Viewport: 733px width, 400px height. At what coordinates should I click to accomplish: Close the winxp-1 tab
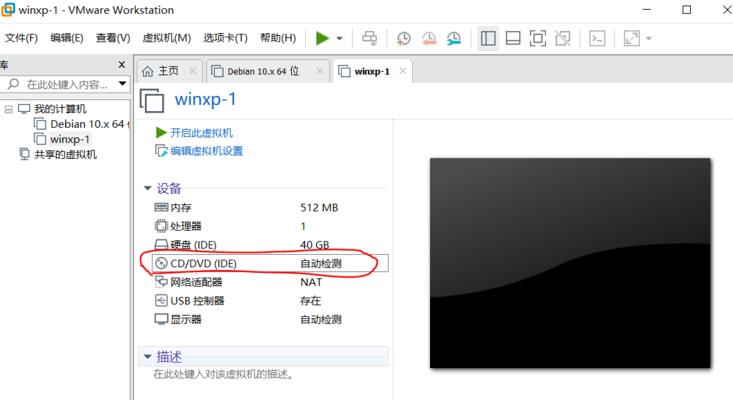[402, 71]
